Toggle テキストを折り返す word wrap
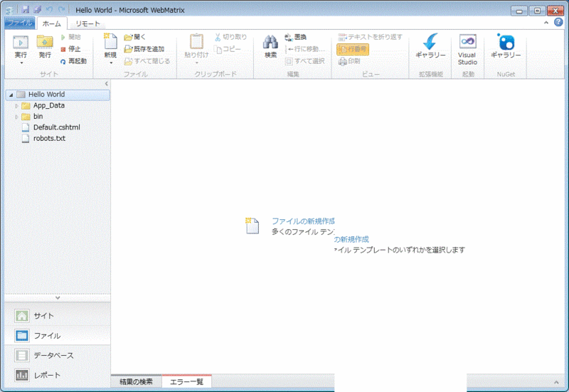 pos(370,37)
